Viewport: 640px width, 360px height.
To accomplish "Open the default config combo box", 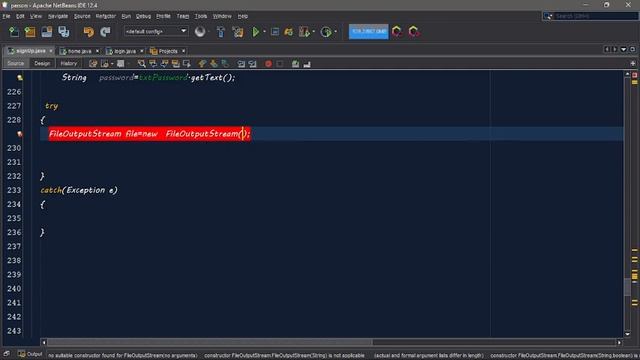I will (x=156, y=31).
